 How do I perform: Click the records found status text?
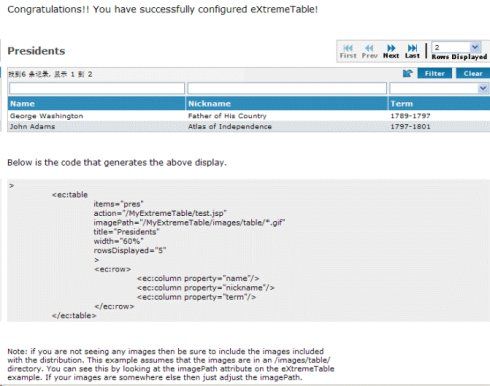[x=50, y=74]
